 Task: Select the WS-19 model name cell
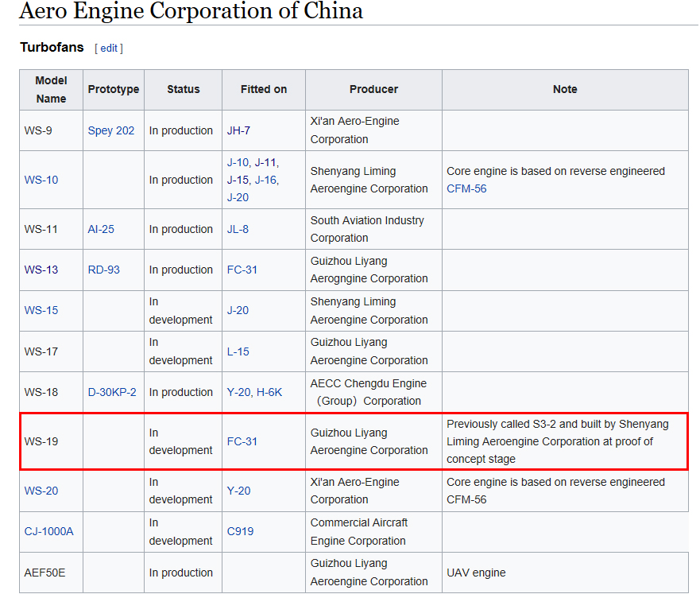(x=51, y=441)
